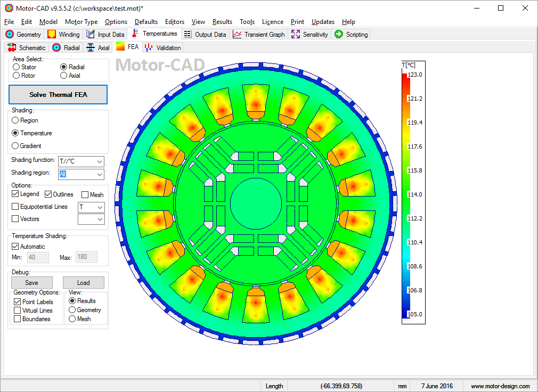
Task: Enable Virtual Lines checkbox
Action: pyautogui.click(x=17, y=311)
